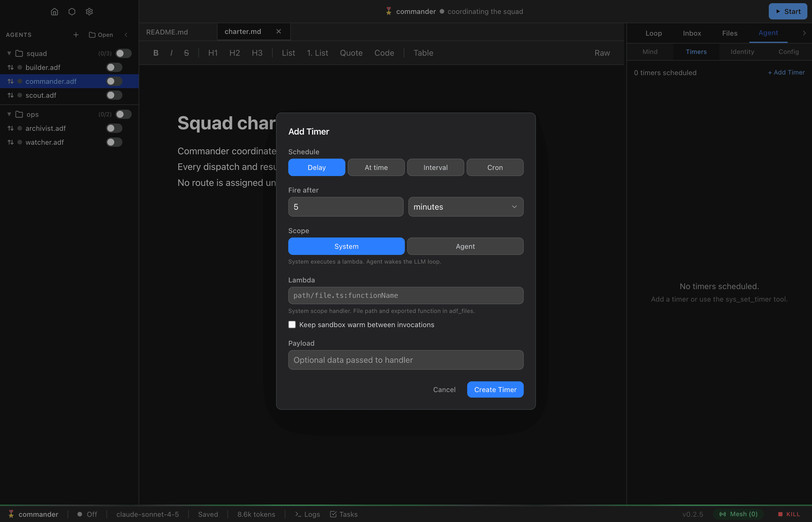Cancel the Add Timer dialog
Image resolution: width=812 pixels, height=522 pixels.
coord(444,390)
